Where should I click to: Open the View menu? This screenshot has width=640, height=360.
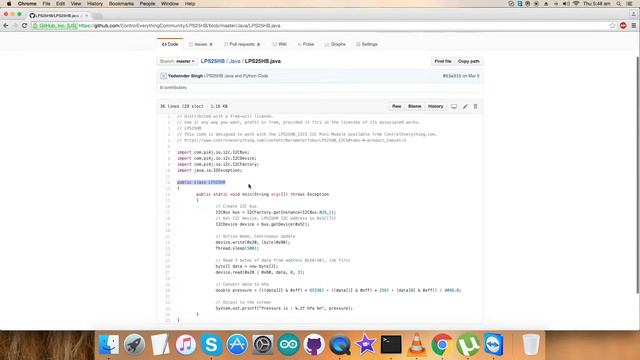(x=76, y=4)
